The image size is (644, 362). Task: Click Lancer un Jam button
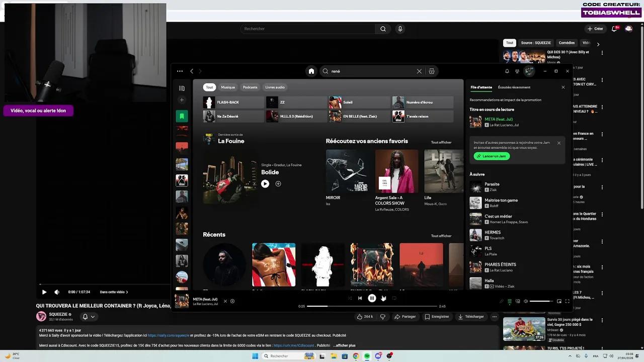(x=492, y=156)
